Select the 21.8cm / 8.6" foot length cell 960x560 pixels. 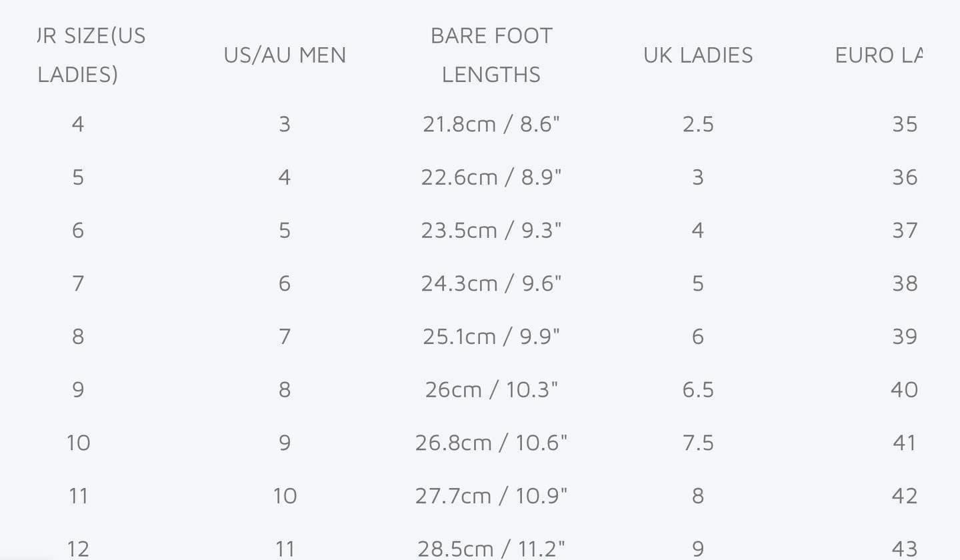click(x=491, y=124)
